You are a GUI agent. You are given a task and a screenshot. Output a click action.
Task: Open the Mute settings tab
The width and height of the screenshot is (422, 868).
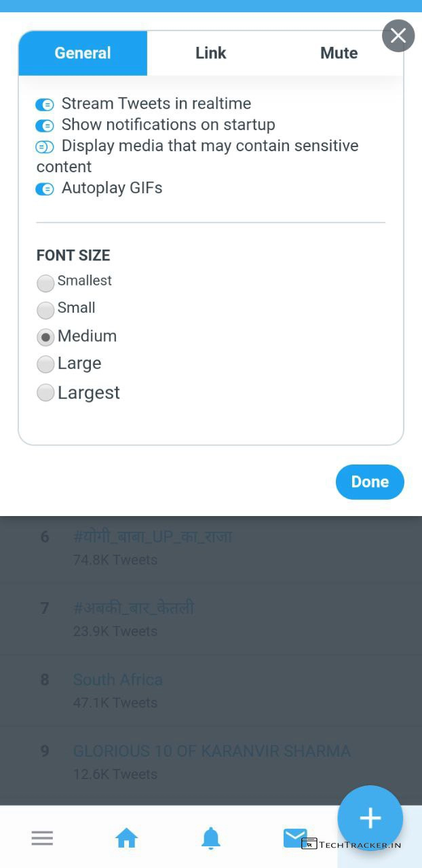(x=339, y=53)
